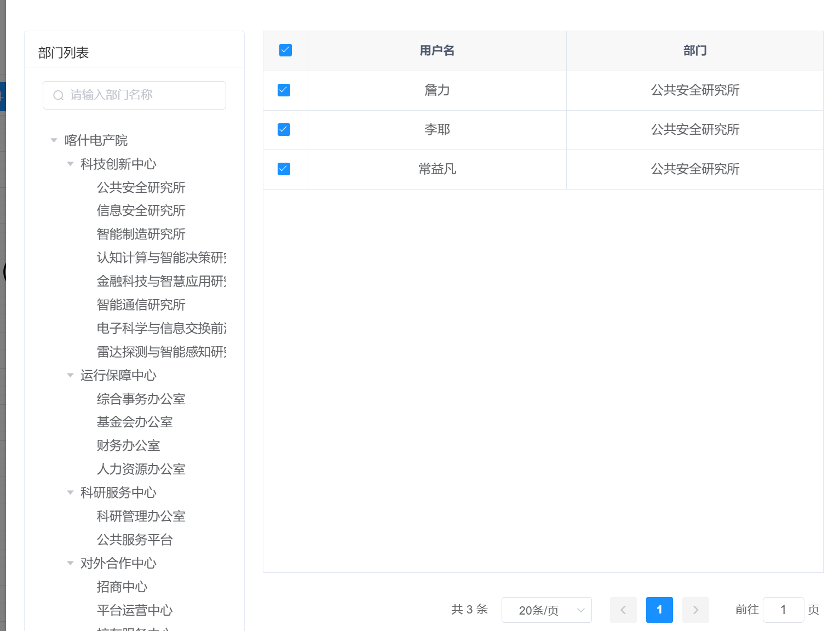
Task: Open the 20条/页 page size dropdown
Action: [546, 610]
